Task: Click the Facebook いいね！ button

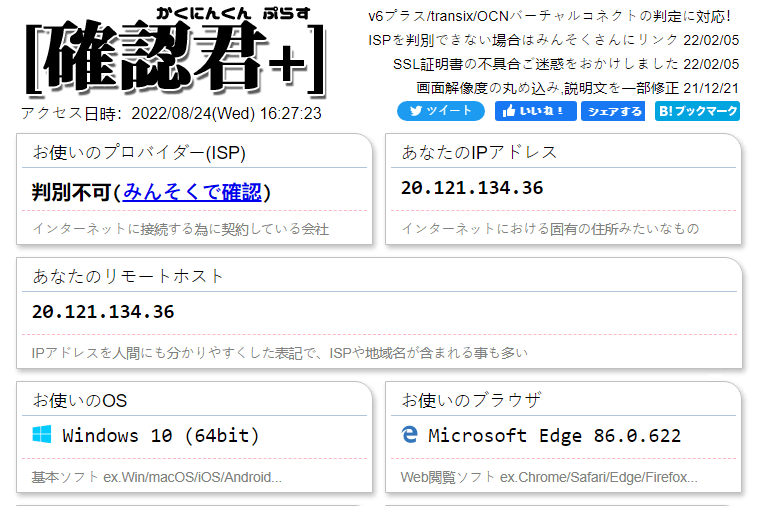Action: click(x=535, y=111)
